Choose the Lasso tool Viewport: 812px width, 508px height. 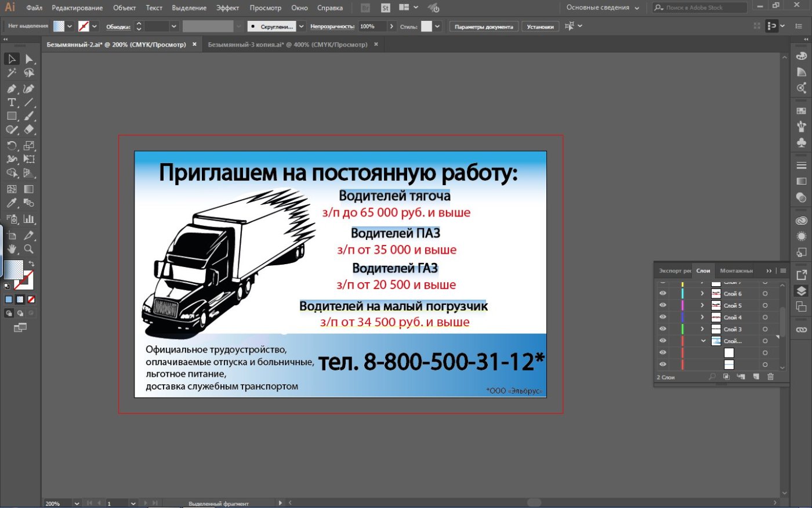[x=29, y=73]
